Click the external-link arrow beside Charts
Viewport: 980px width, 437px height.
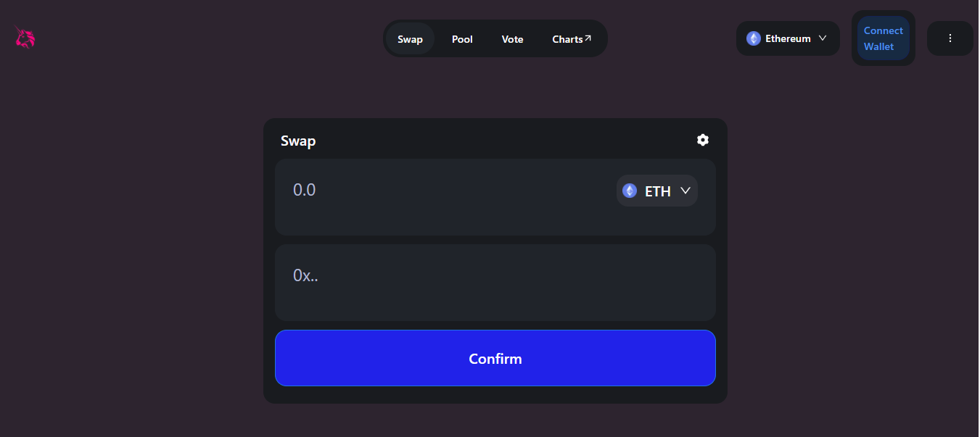[x=588, y=38]
